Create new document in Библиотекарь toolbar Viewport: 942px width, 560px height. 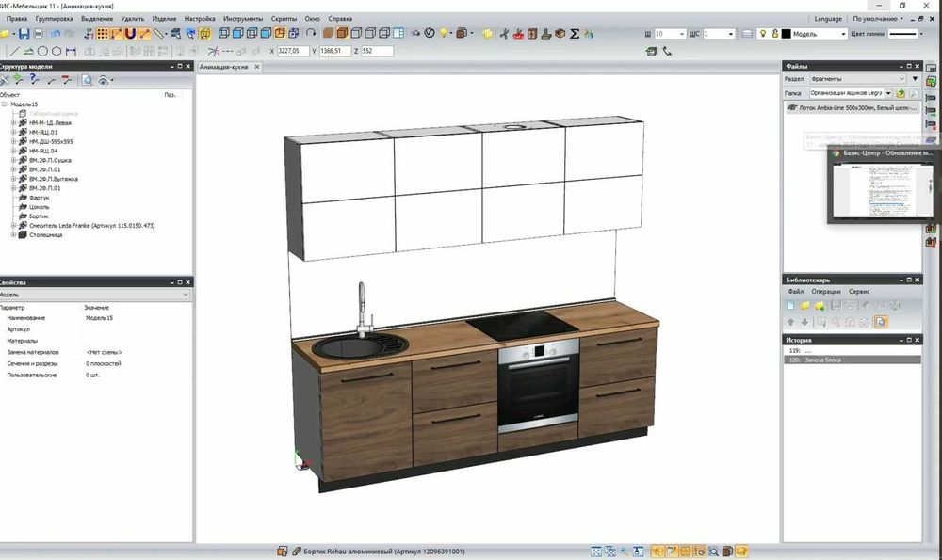pyautogui.click(x=791, y=306)
